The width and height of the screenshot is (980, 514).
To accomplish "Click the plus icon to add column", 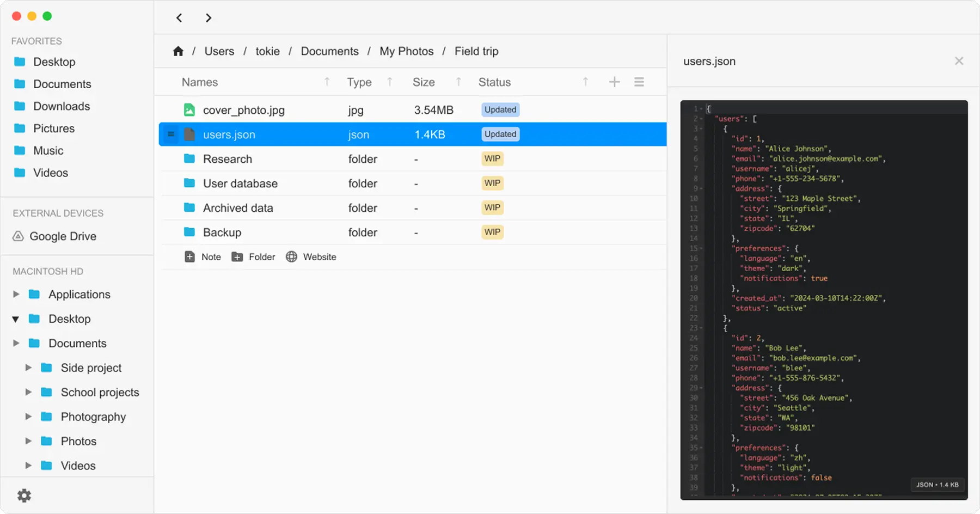I will coord(614,82).
